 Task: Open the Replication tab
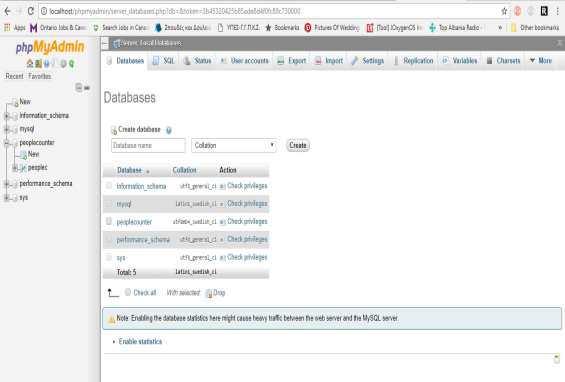click(413, 61)
